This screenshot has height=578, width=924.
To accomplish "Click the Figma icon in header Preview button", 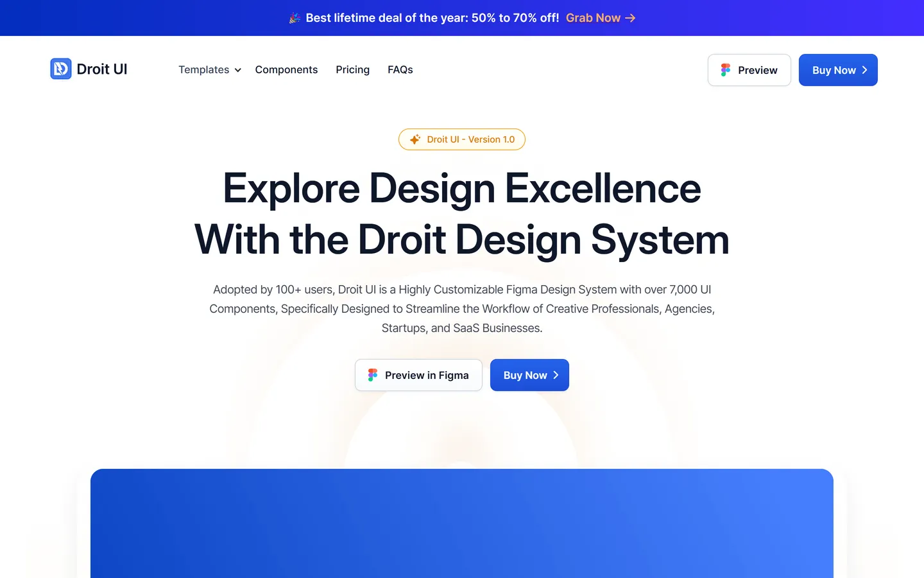I will (x=726, y=70).
